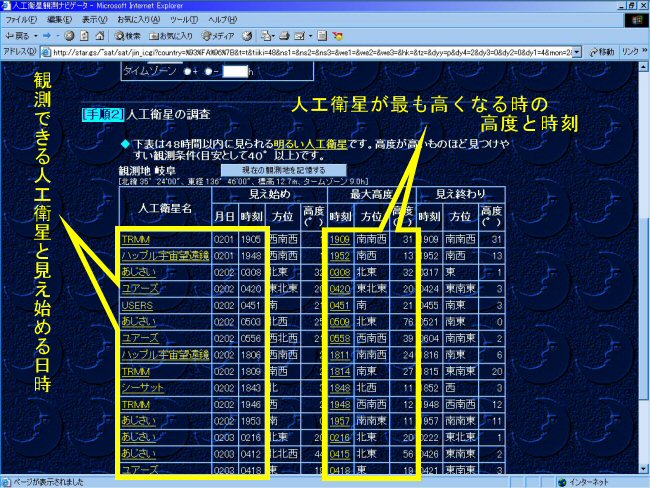Expand the リンク links bar chevron
Image resolution: width=650 pixels, height=488 pixels.
645,51
